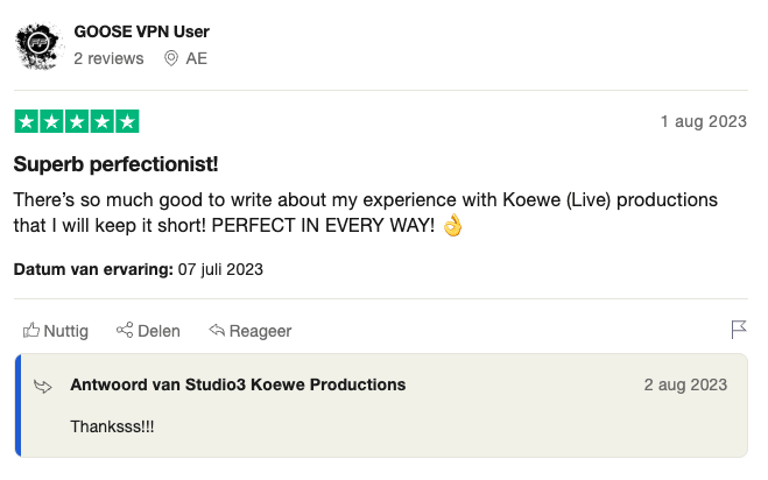Select "Antwoord van Studio3 Koewe Productions" heading
The width and height of the screenshot is (768, 480).
click(x=238, y=384)
